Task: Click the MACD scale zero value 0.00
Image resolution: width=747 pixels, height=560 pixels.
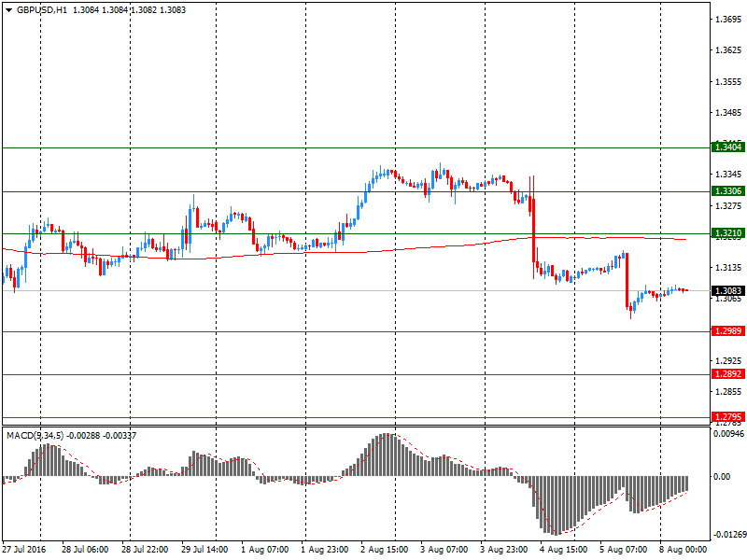Action: 722,476
